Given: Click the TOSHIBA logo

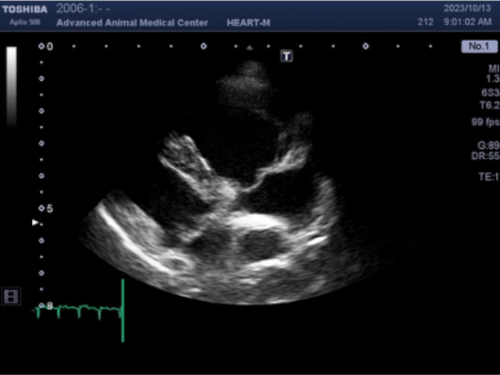Looking at the screenshot, I should 25,9.
